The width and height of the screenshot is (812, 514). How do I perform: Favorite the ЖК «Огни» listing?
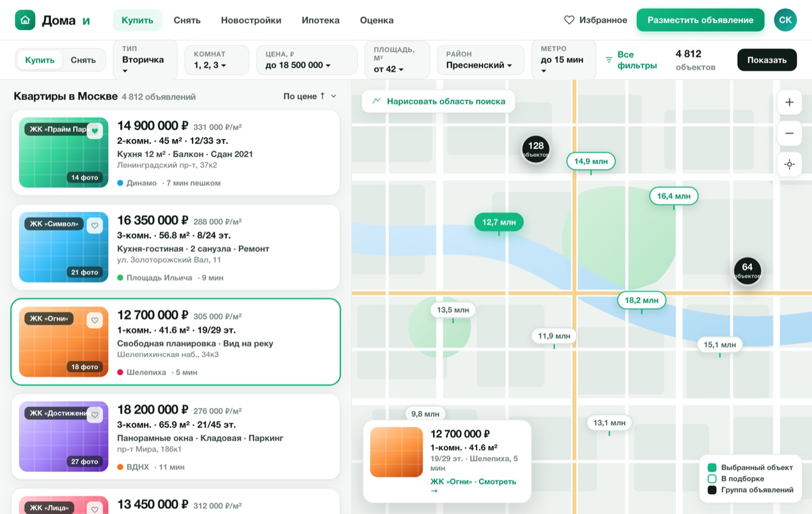[95, 320]
